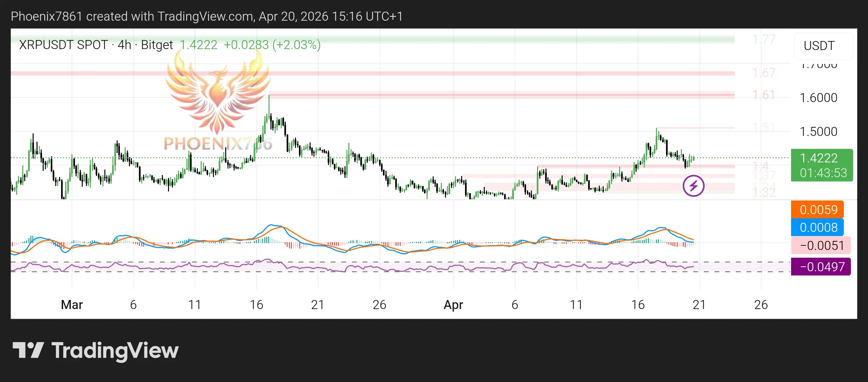Click the faded 1.77 green zone label
868x382 pixels.
click(764, 39)
